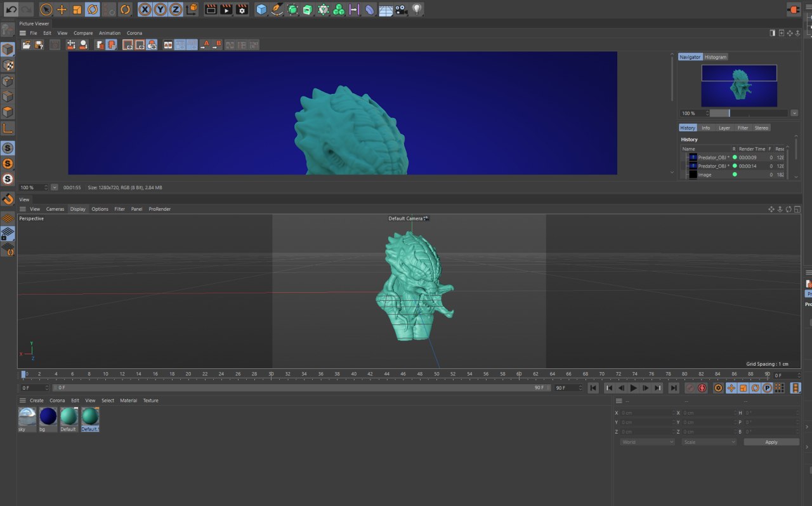812x506 pixels.
Task: Click Save As icon in Picture Viewer
Action: pyautogui.click(x=39, y=44)
